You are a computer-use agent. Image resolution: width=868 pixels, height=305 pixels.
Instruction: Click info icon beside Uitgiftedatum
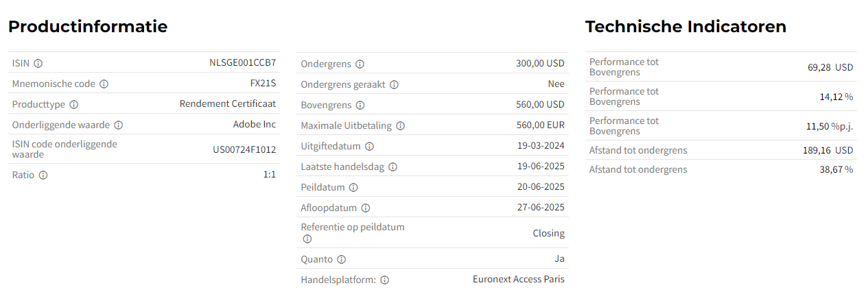pyautogui.click(x=369, y=146)
